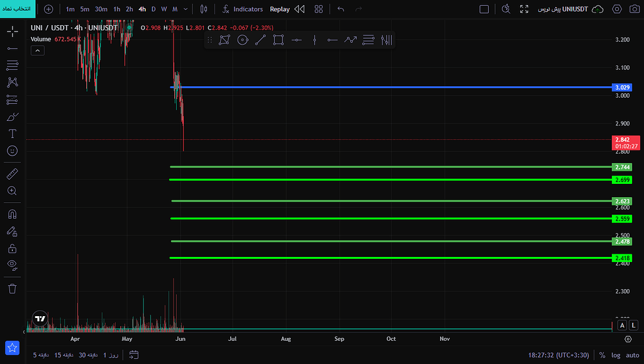Switch to the 1m timeframe
644x364 pixels.
(x=70, y=9)
